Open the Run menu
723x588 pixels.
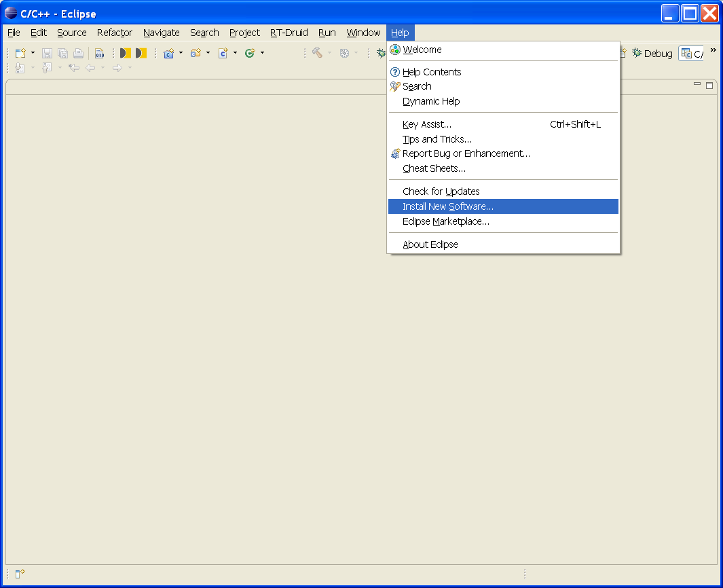pyautogui.click(x=327, y=33)
